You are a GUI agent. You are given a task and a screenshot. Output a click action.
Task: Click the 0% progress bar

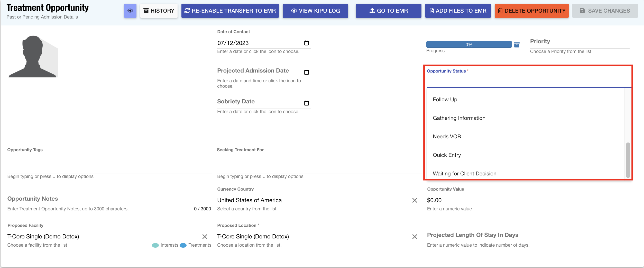(469, 44)
